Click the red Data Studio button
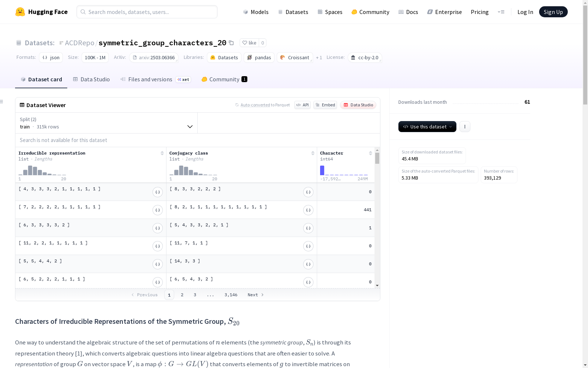The image size is (588, 368). pos(358,105)
